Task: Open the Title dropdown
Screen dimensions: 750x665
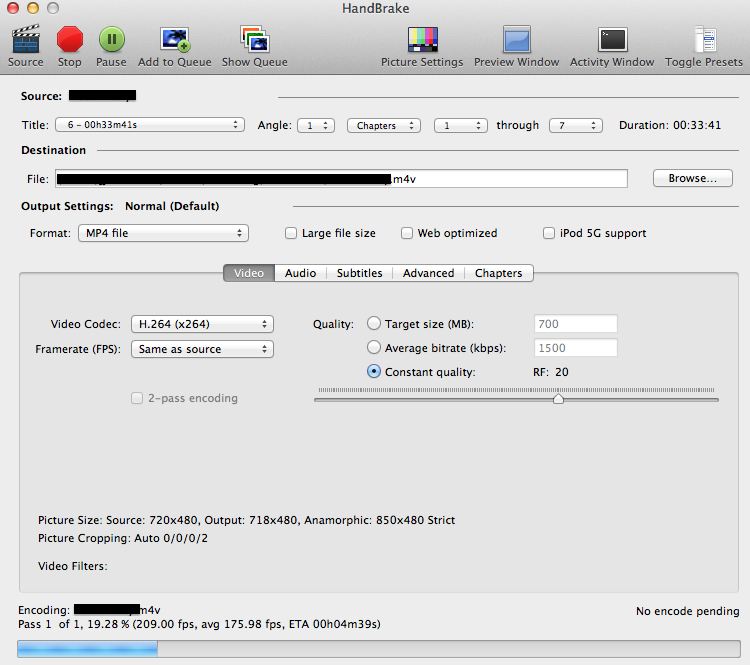Action: [150, 125]
